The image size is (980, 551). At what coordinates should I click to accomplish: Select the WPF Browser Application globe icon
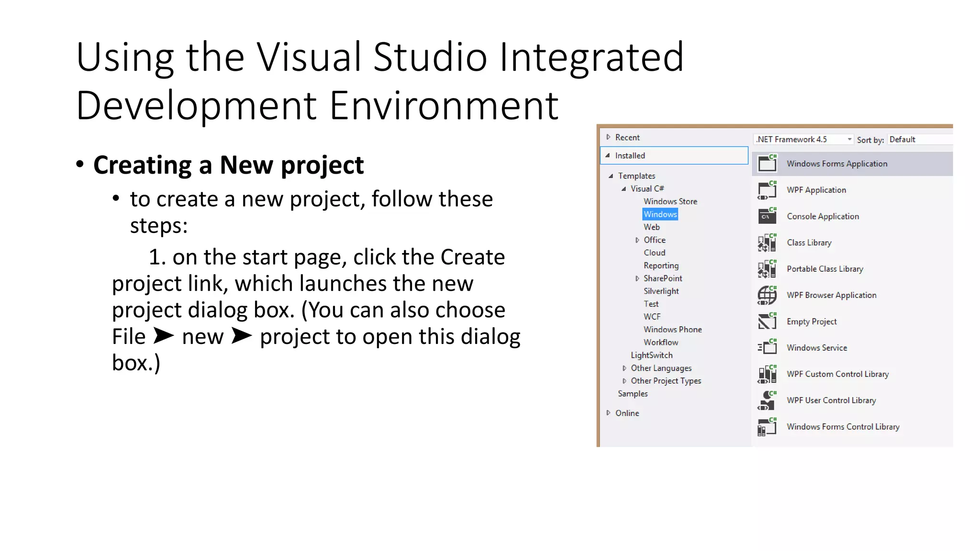[767, 295]
